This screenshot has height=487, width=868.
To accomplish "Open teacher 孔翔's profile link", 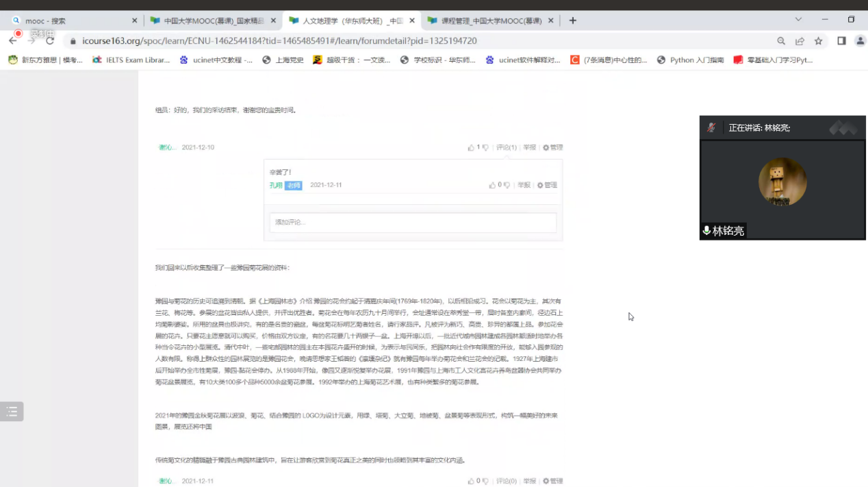I will coord(276,185).
